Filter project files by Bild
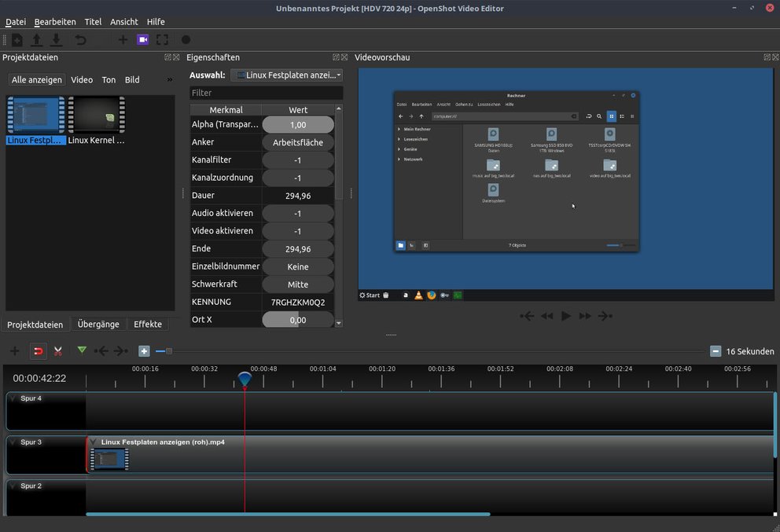 click(132, 79)
